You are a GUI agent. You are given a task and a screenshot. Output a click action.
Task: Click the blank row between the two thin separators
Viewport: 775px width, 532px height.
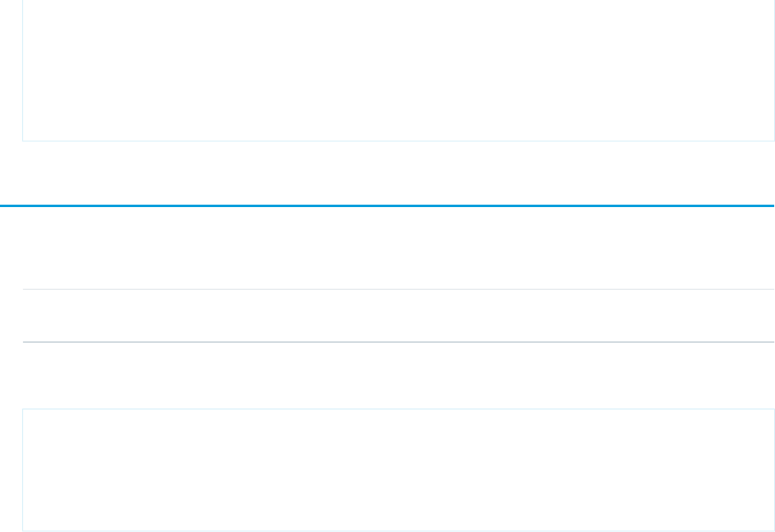(398, 316)
